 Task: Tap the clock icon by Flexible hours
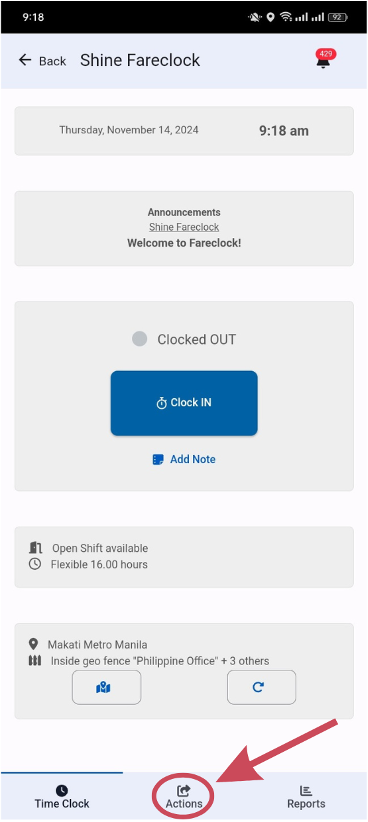[x=35, y=565]
